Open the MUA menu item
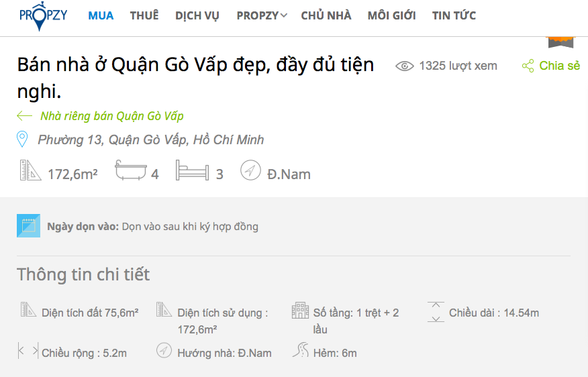588x377 pixels. tap(101, 15)
